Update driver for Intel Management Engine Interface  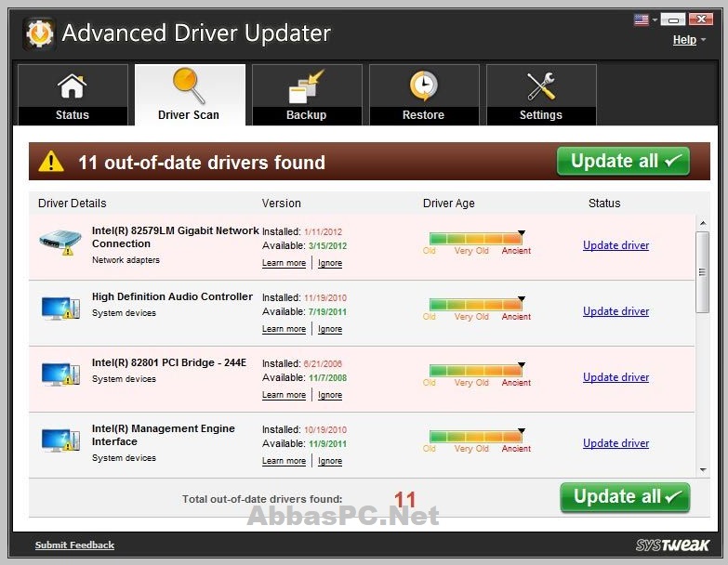tap(615, 442)
